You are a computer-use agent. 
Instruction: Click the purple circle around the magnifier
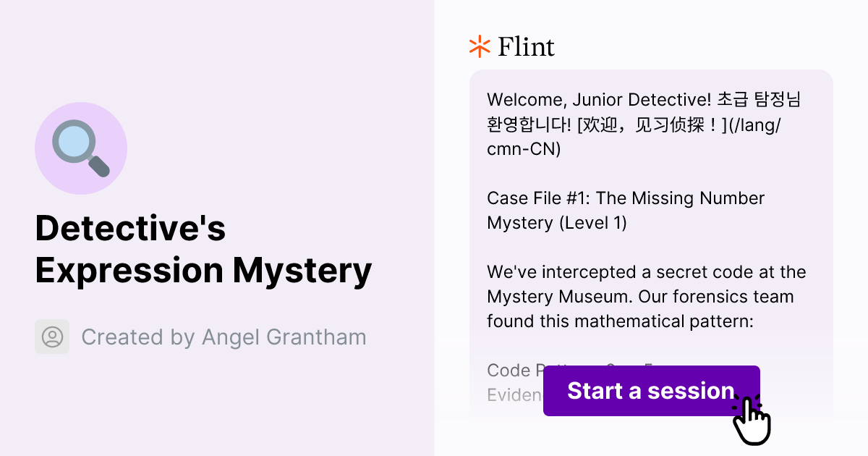[x=81, y=148]
